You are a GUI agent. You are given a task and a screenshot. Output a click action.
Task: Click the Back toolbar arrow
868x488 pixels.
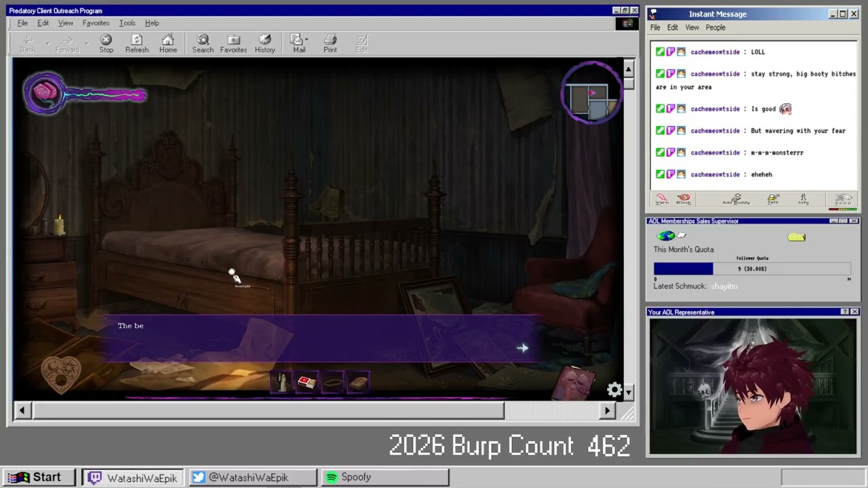coord(28,43)
